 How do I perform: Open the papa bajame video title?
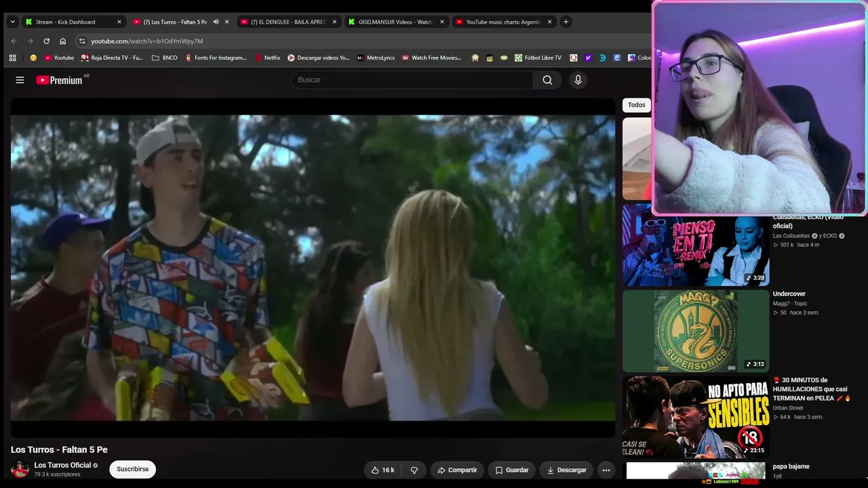pos(791,466)
